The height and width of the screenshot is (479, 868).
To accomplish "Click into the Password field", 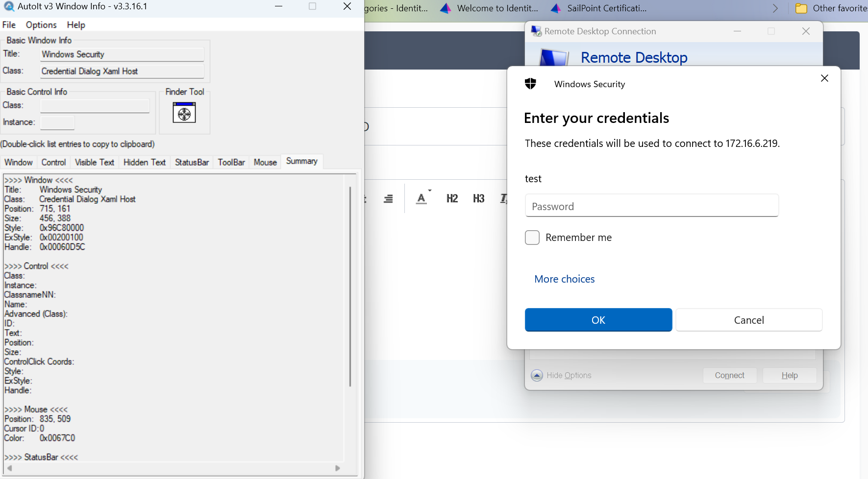I will pos(652,206).
